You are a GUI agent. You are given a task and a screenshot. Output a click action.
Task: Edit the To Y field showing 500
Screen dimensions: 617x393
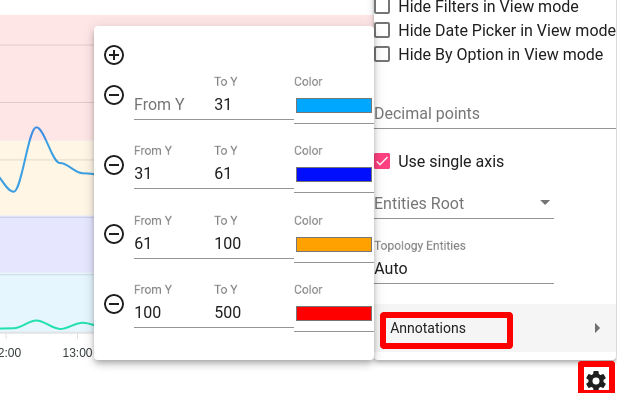[253, 312]
